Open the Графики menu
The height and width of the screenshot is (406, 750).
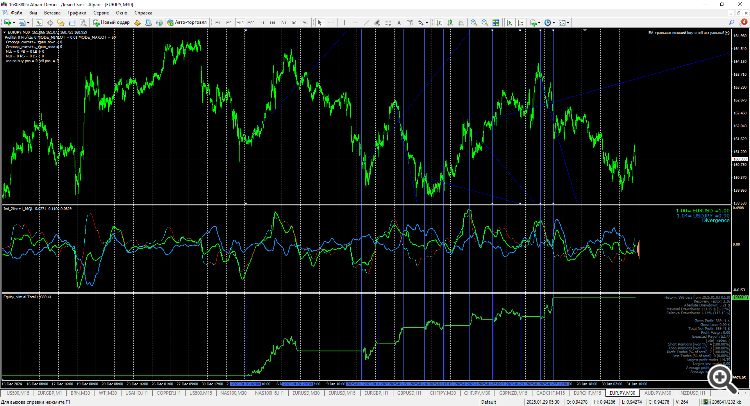(x=77, y=13)
